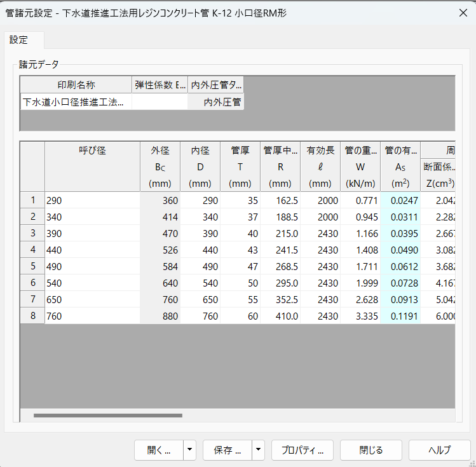This screenshot has width=476, height=467.
Task: Click the 有効長 cell in row 2
Action: tap(320, 217)
